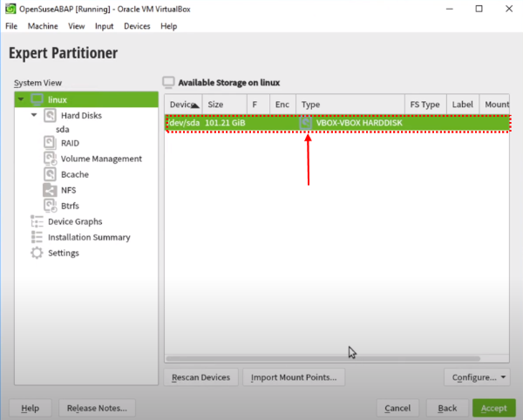Image resolution: width=523 pixels, height=420 pixels.
Task: Open Settings label in tree
Action: tap(64, 253)
